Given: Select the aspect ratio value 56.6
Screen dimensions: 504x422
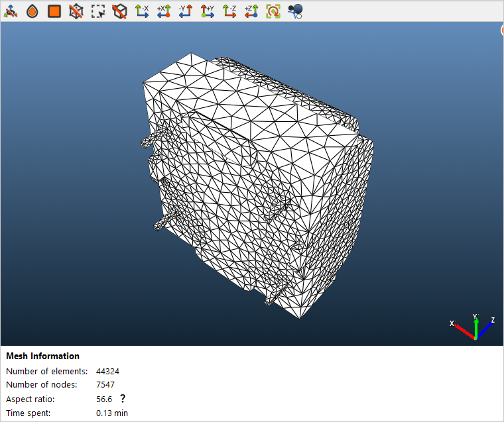Looking at the screenshot, I should (x=104, y=399).
